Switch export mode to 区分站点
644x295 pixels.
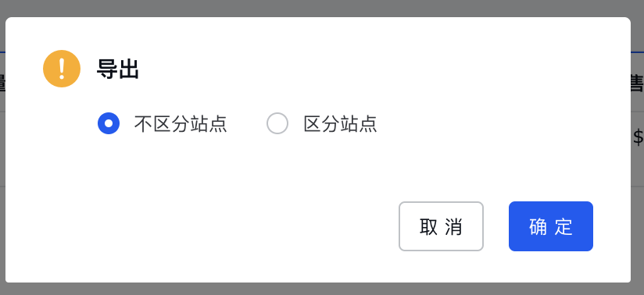(x=277, y=123)
